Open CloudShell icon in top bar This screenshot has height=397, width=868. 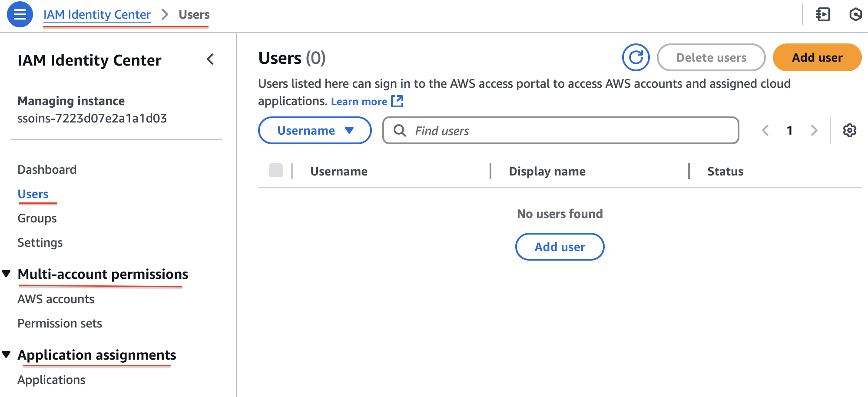click(x=823, y=14)
